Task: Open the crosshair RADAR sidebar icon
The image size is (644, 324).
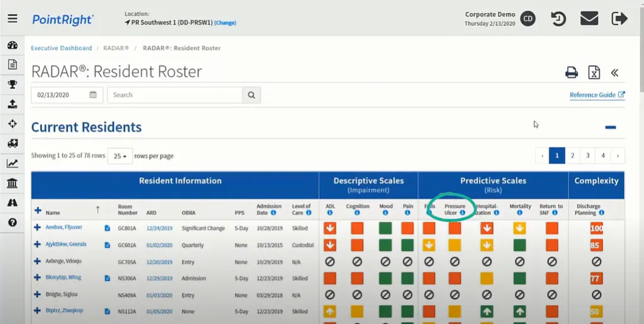Action: tap(13, 124)
